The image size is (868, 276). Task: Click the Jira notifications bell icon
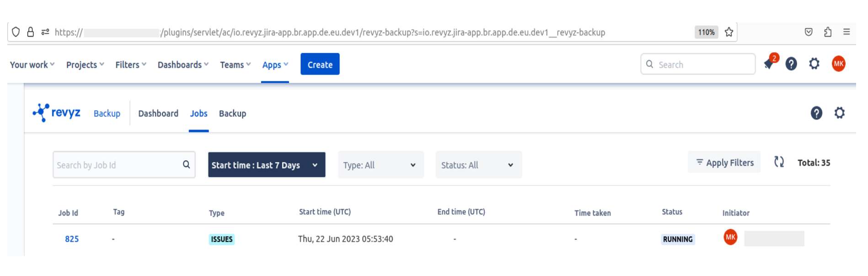click(x=769, y=64)
